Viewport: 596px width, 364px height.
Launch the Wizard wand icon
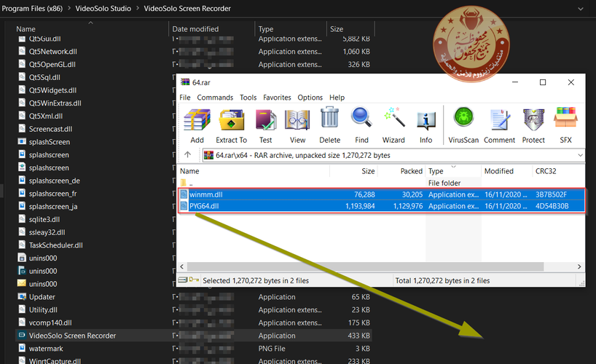point(394,117)
